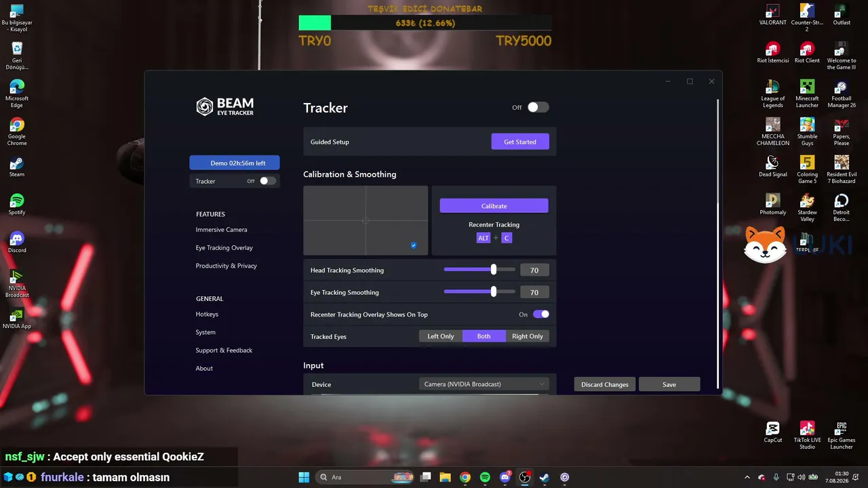Click the ALT hotkey badge
The width and height of the screenshot is (868, 488).
[x=484, y=238]
